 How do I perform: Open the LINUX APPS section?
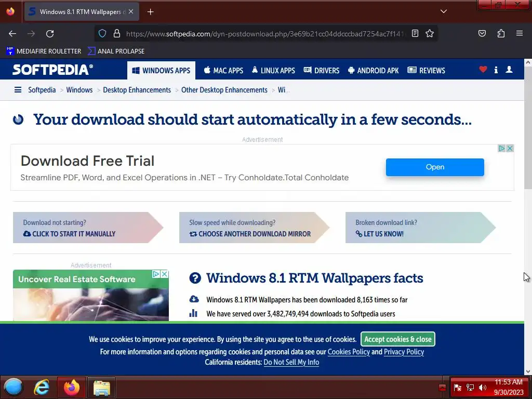click(x=273, y=71)
